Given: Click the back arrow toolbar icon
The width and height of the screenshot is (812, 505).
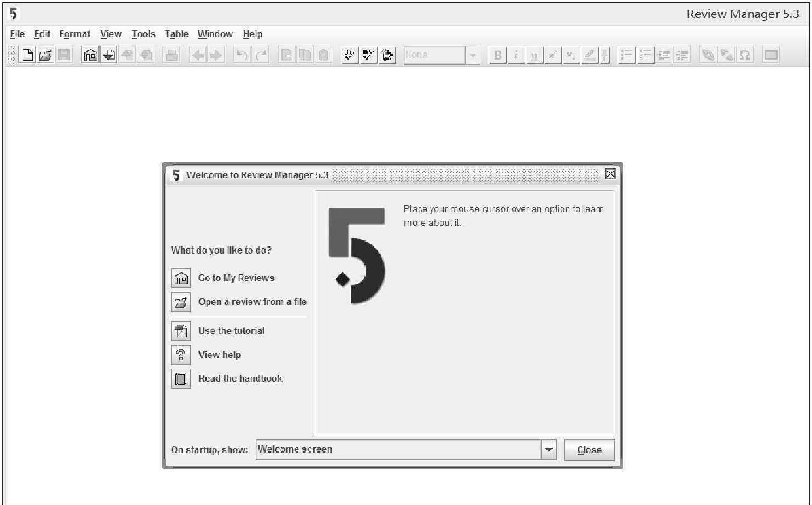Looking at the screenshot, I should 198,55.
